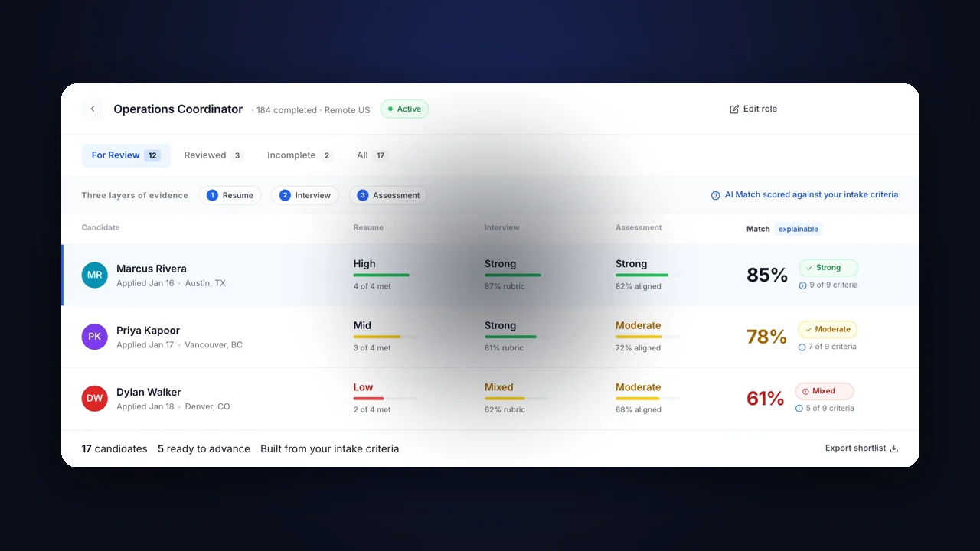Image resolution: width=980 pixels, height=551 pixels.
Task: Click the number 3 badge on Assessment chip
Action: pyautogui.click(x=363, y=195)
